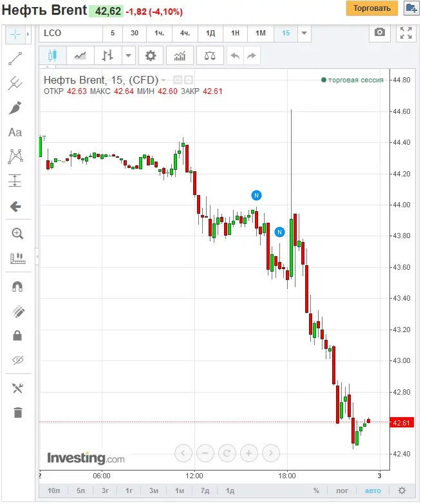Select the Aa text annotation tool

15,133
